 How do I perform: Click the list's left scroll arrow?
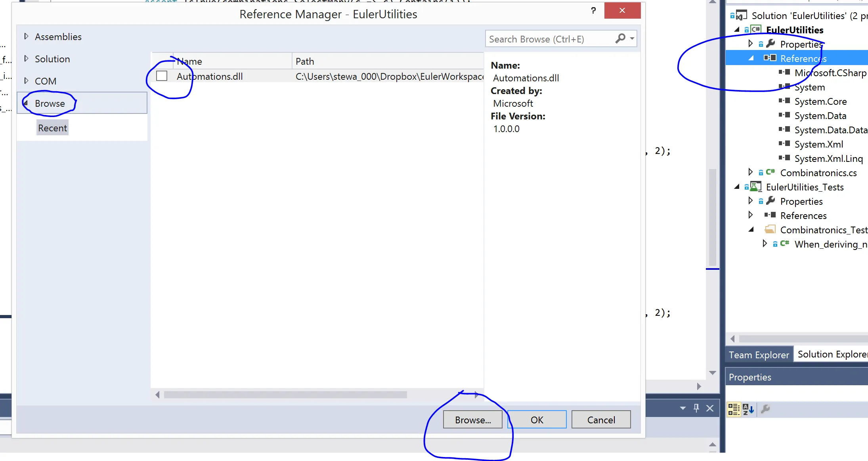tap(157, 395)
